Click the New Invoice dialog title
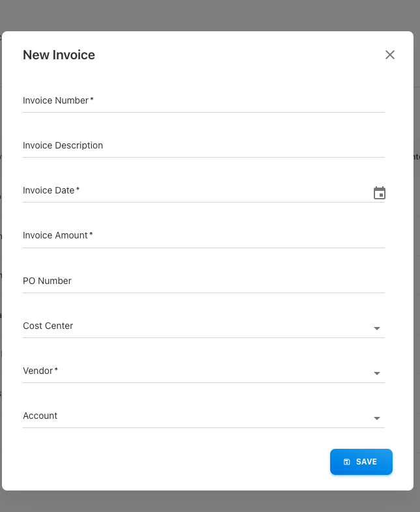Viewport: 420px width, 512px height. pos(59,55)
